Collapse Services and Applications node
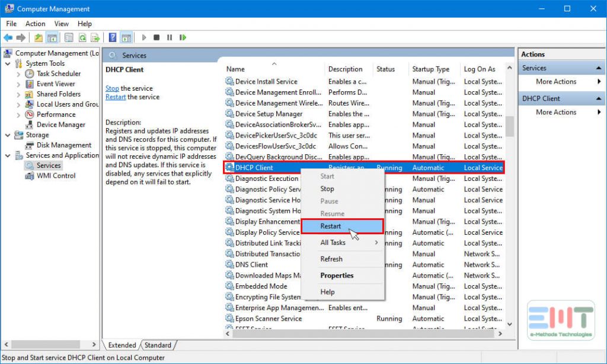The image size is (607, 364). pyautogui.click(x=8, y=156)
